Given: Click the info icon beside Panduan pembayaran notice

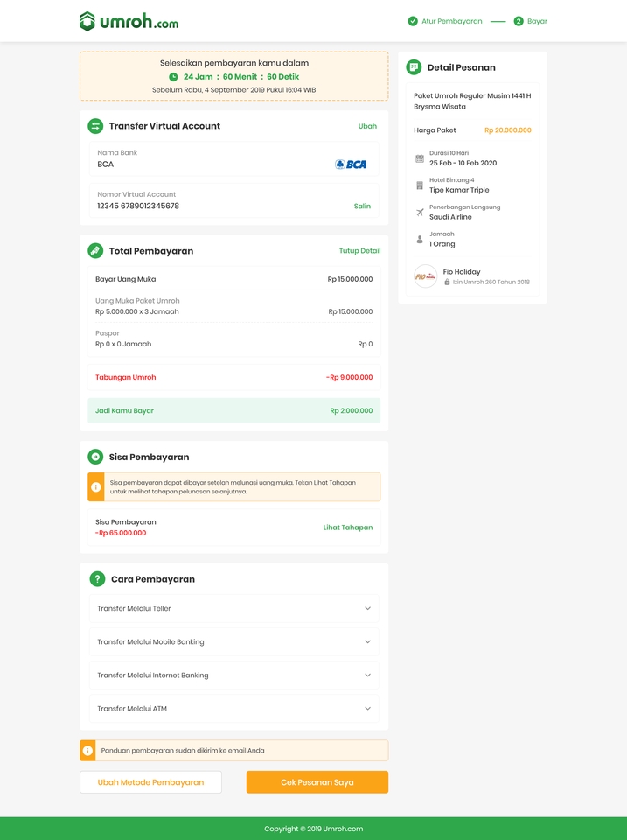Looking at the screenshot, I should coord(87,751).
